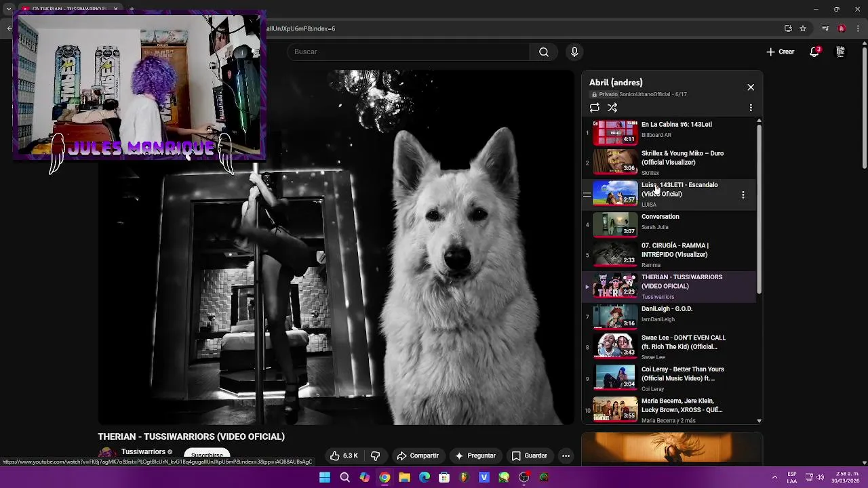Open playlist three-dot options menu

pos(751,108)
